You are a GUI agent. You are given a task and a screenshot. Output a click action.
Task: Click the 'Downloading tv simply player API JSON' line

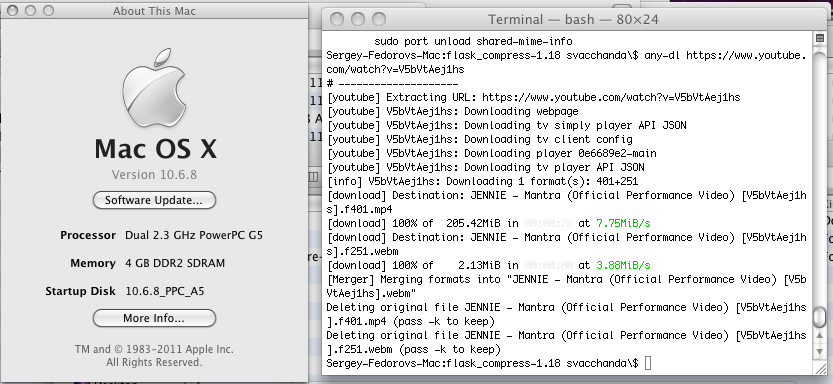pos(506,125)
